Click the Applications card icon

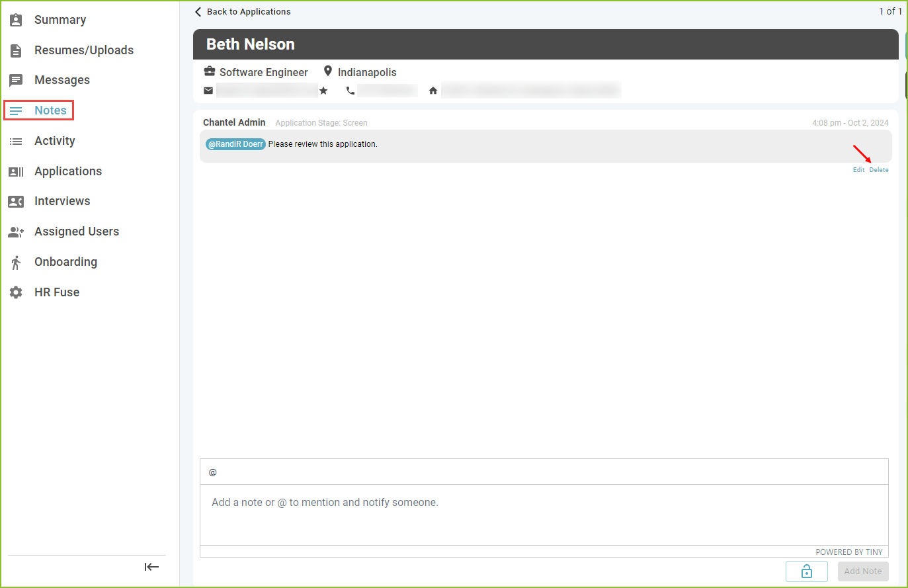click(16, 172)
